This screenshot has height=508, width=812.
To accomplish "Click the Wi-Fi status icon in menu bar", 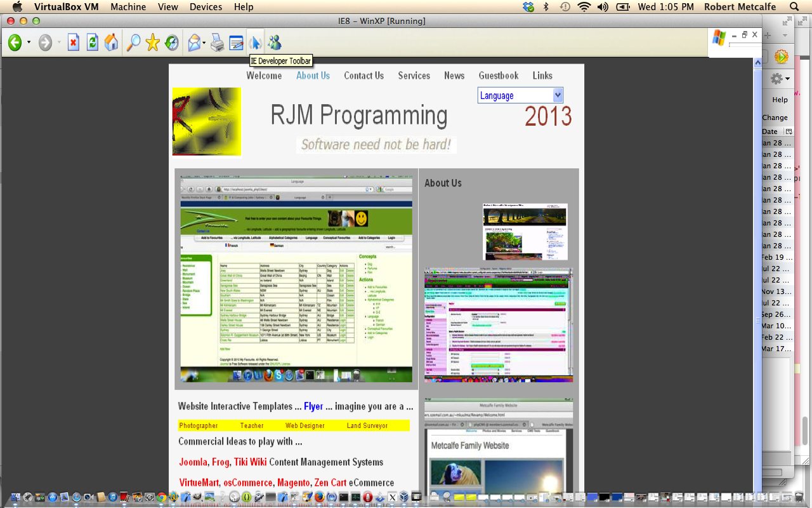I will tap(584, 7).
